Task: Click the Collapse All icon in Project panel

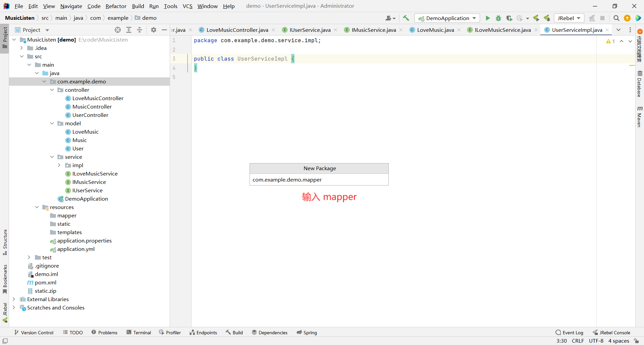Action: (140, 30)
